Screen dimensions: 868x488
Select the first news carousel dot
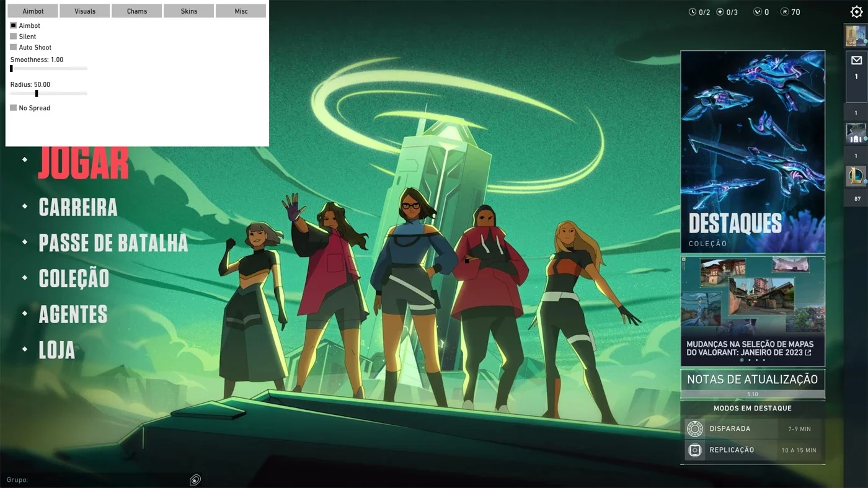click(x=742, y=360)
